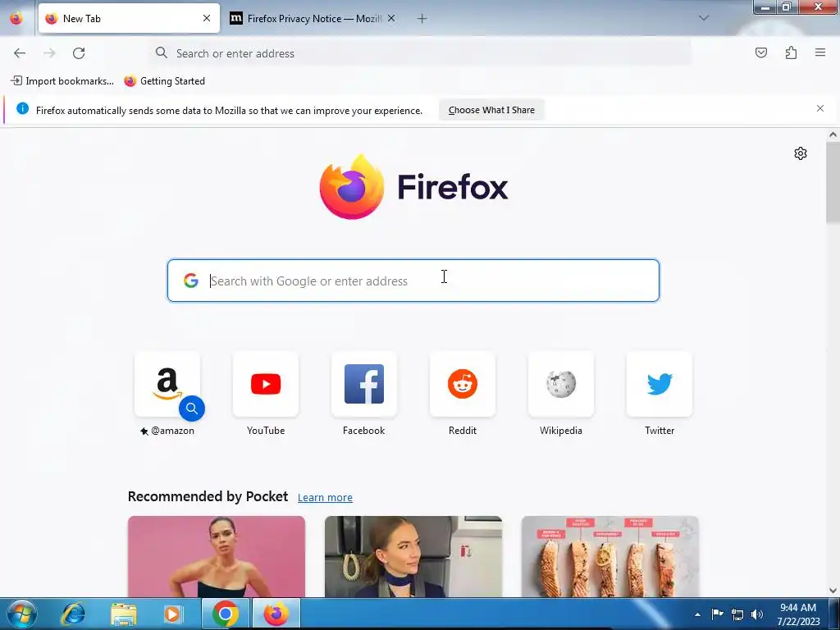
Task: Open the Save to Pocket icon
Action: click(760, 52)
